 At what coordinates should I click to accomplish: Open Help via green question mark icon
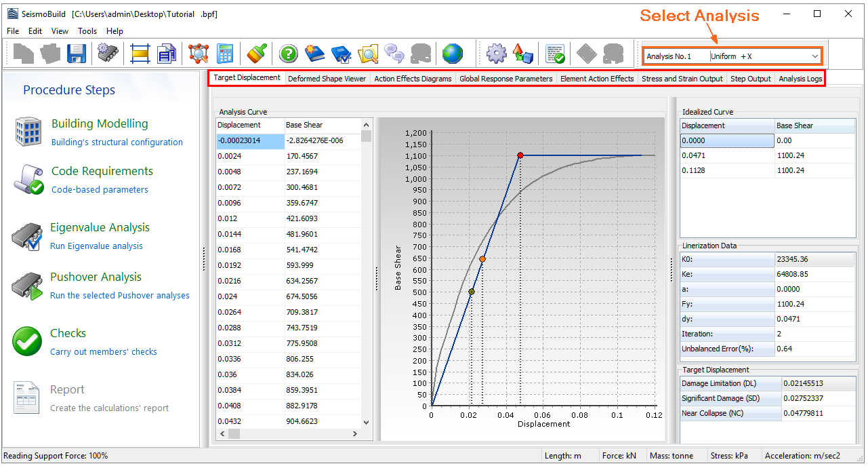[x=289, y=54]
